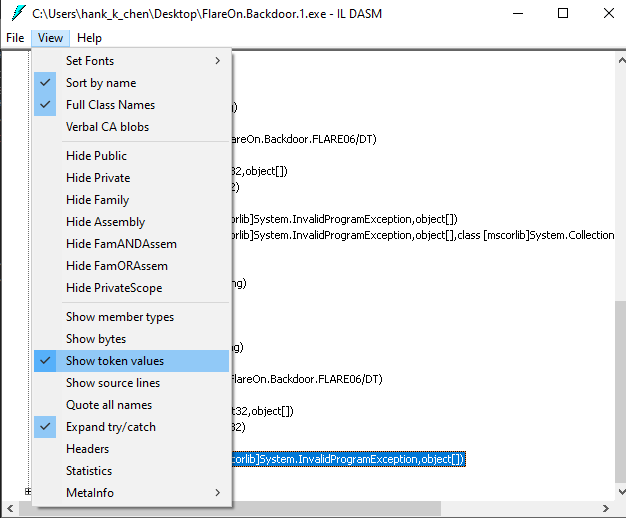Click the vertical scrollbar thumb

[621, 391]
